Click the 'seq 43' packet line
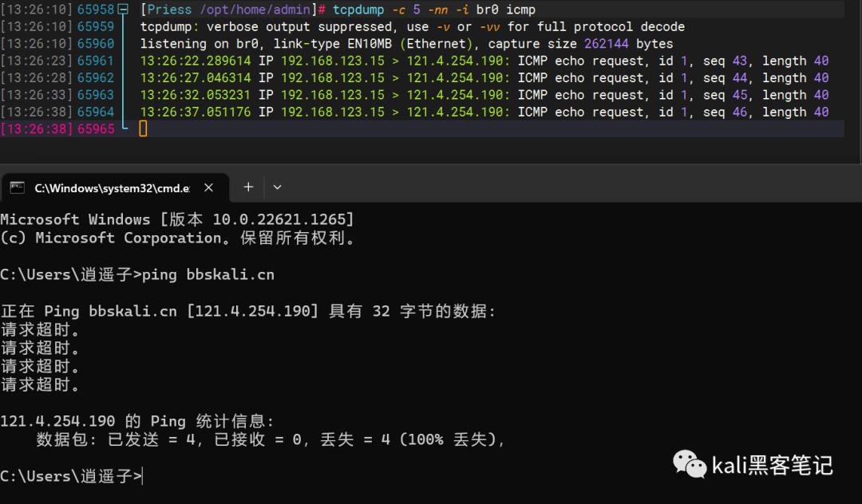This screenshot has width=862, height=504. pyautogui.click(x=484, y=61)
